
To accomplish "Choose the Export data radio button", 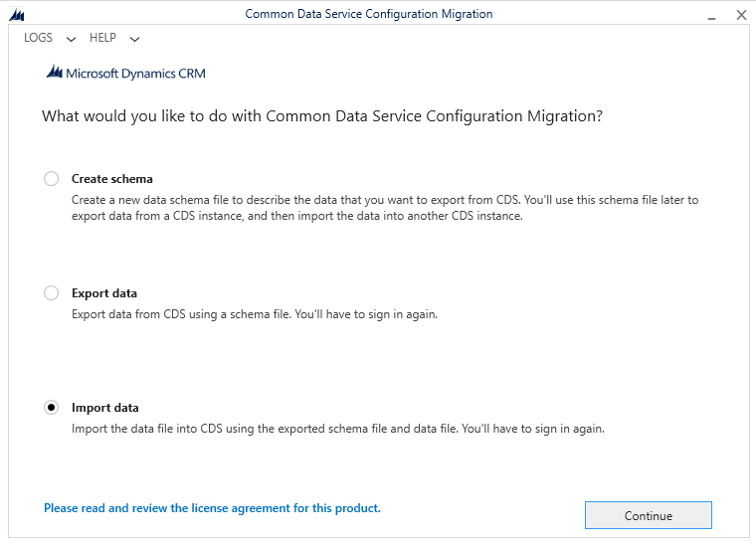I will [51, 293].
